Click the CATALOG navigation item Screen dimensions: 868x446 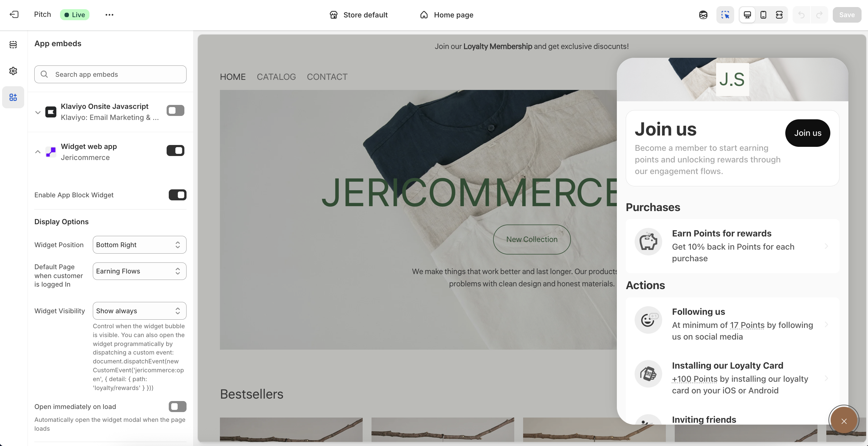click(x=276, y=77)
